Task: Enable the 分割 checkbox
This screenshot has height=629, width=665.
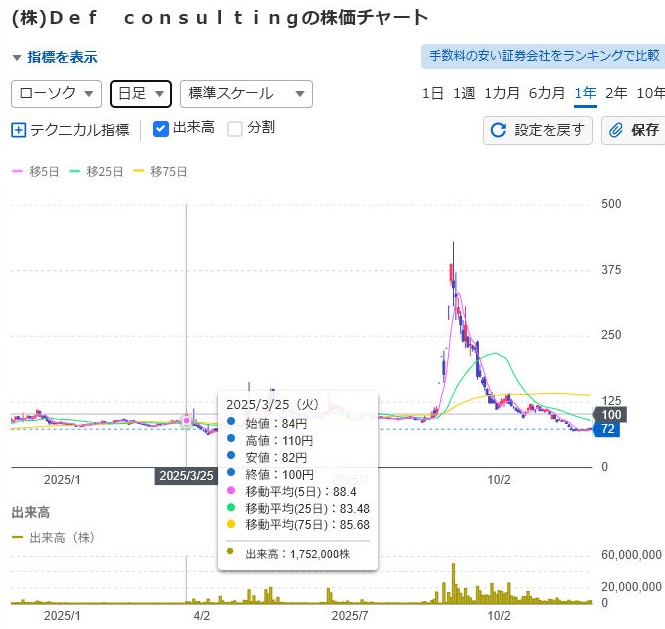Action: [235, 128]
